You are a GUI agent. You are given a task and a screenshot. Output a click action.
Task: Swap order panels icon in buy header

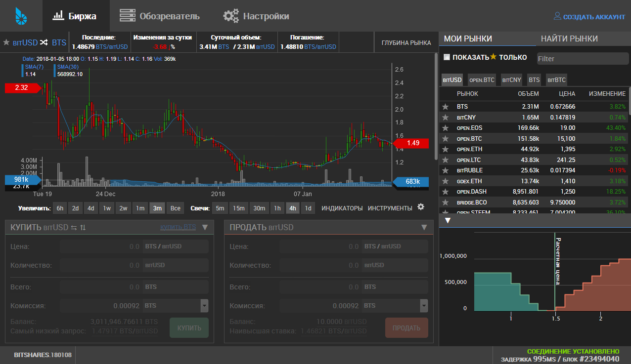coord(74,227)
